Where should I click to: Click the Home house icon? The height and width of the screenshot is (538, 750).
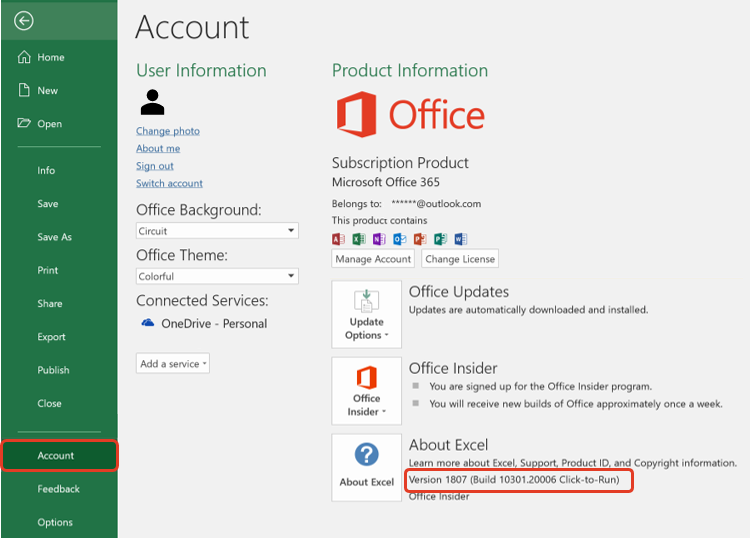(24, 57)
